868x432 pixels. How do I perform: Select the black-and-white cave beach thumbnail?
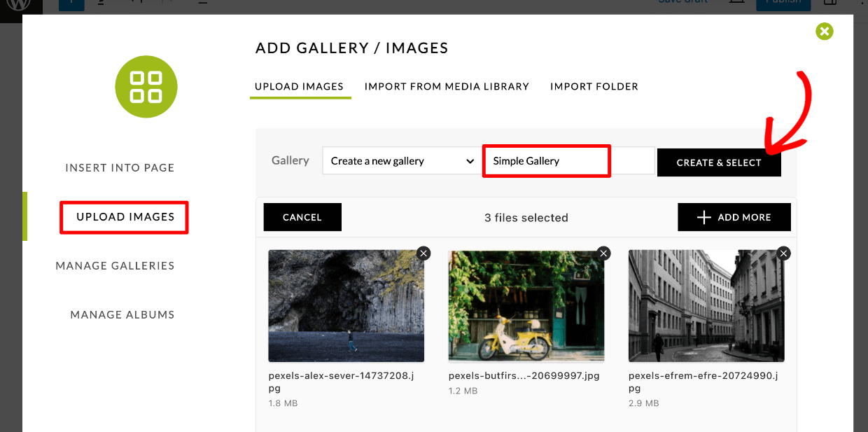[346, 305]
